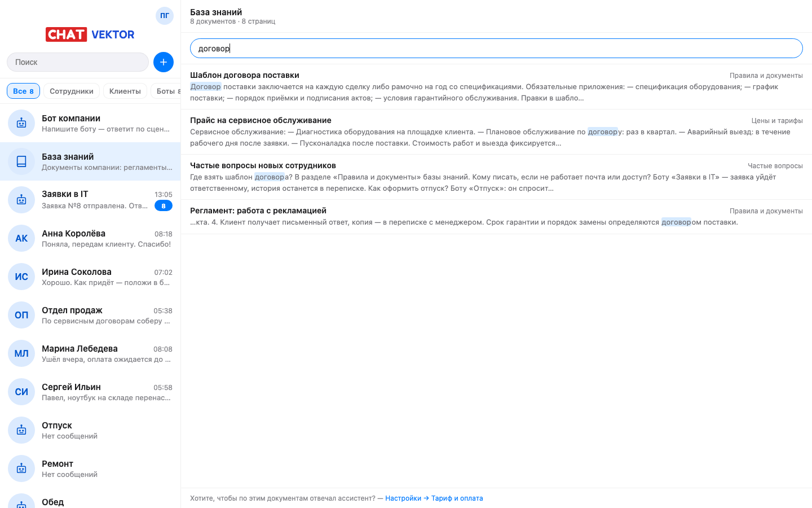Open Регламент: работа с рекламацией result
This screenshot has height=508, width=812.
click(x=496, y=217)
